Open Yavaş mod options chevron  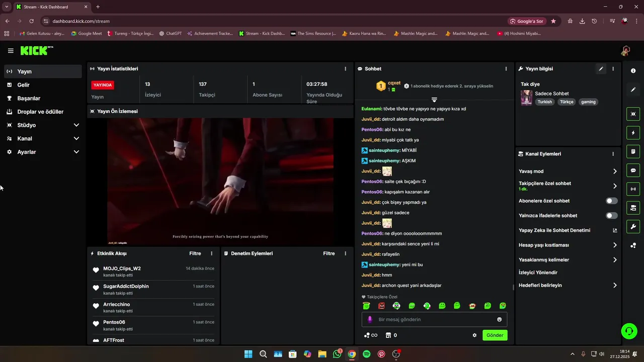point(615,171)
